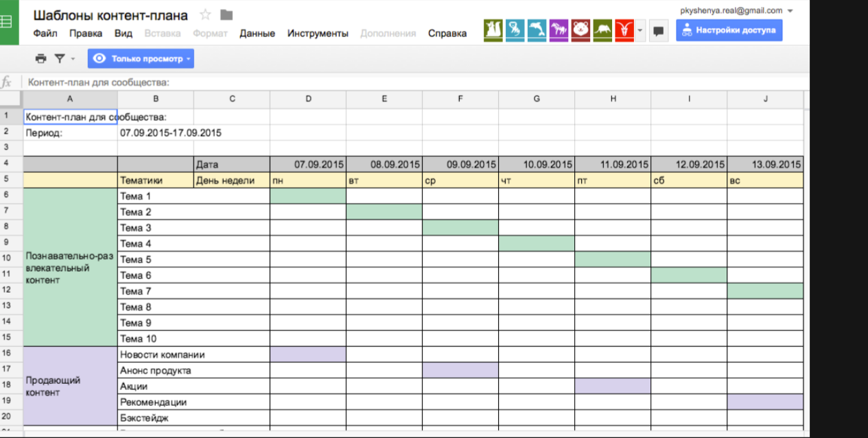The height and width of the screenshot is (438, 868).
Task: Click the purple zebra-like animal viewer avatar
Action: pyautogui.click(x=559, y=31)
